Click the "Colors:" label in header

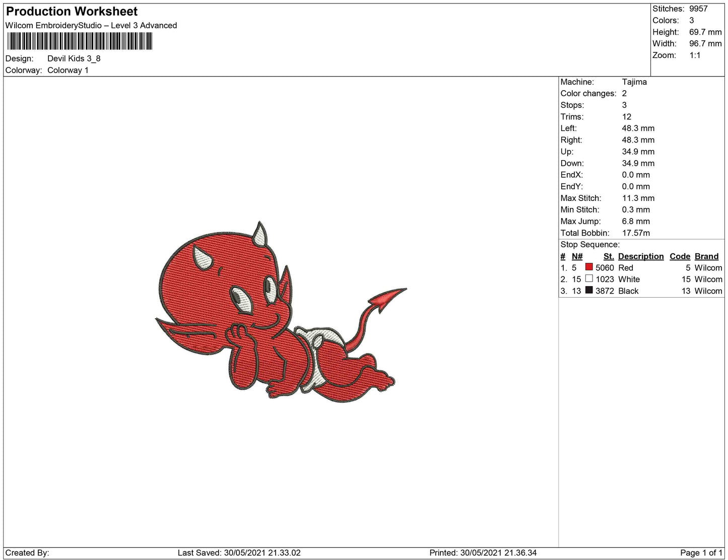tap(666, 20)
